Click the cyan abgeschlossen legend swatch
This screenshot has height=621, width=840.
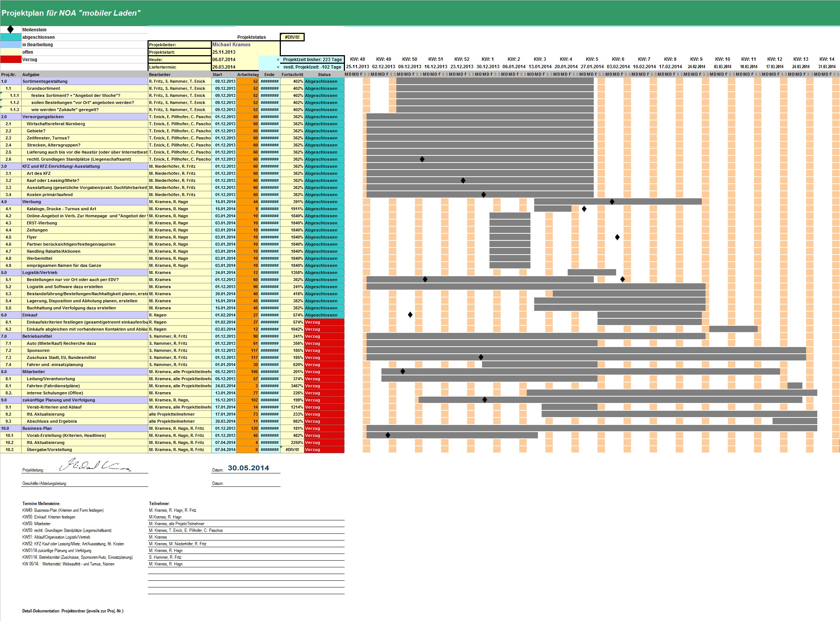11,37
